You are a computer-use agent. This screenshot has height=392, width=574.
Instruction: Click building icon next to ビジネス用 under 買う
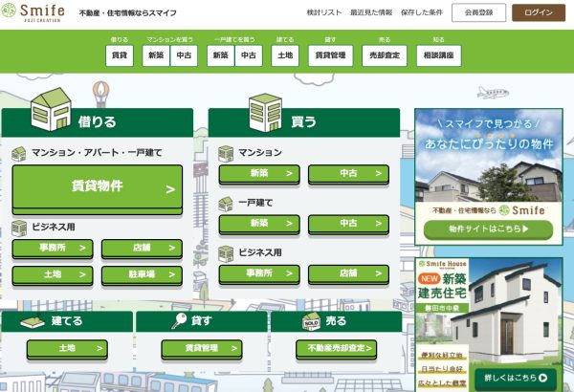pyautogui.click(x=226, y=253)
